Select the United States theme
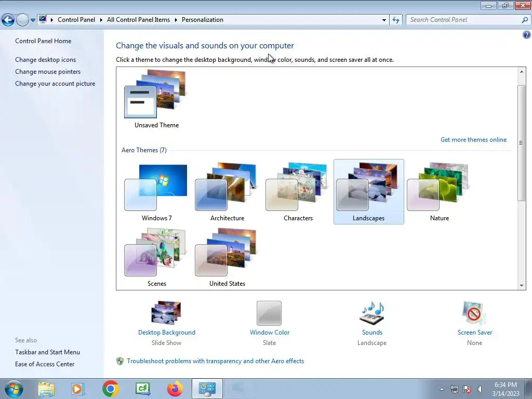This screenshot has height=399, width=532. coord(227,257)
